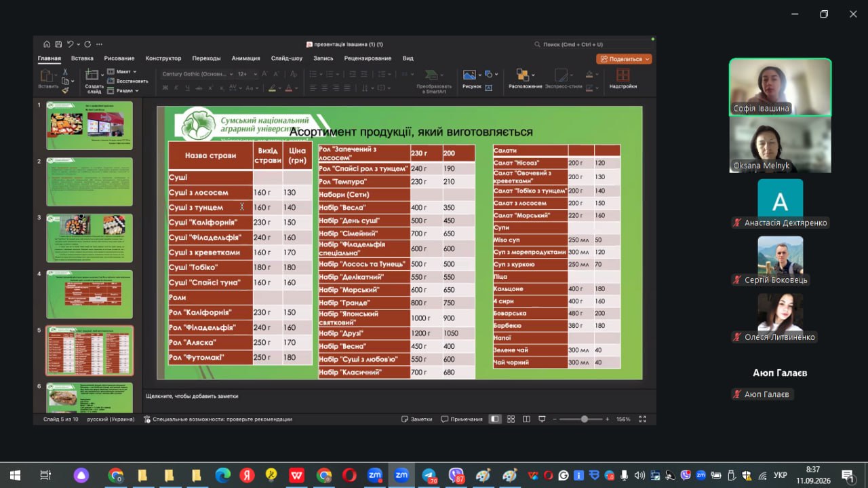Screen dimensions: 868x488
Task: Expand the Раздел section dropdown
Action: [122, 90]
